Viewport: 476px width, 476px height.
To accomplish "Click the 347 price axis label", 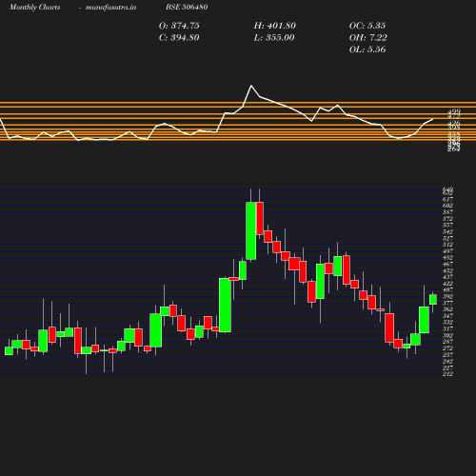I will point(447,316).
